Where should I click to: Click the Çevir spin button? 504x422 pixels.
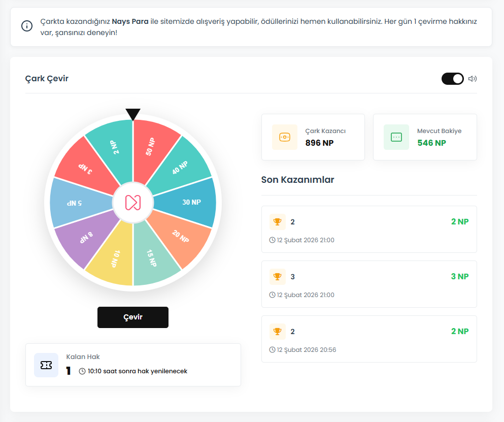pos(133,317)
